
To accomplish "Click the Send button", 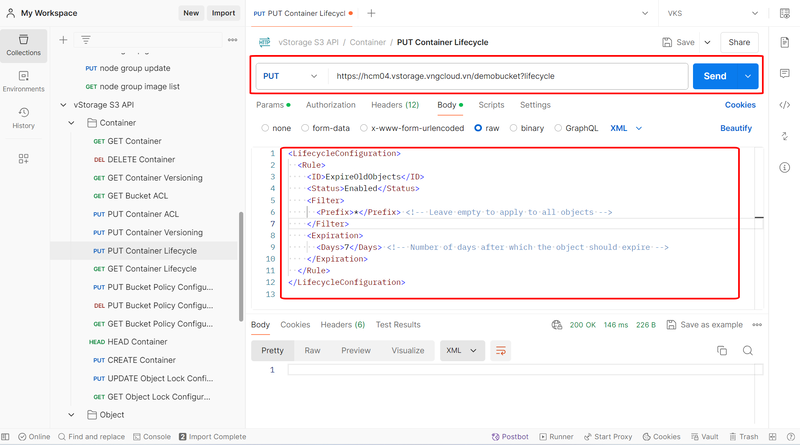I will tap(715, 76).
